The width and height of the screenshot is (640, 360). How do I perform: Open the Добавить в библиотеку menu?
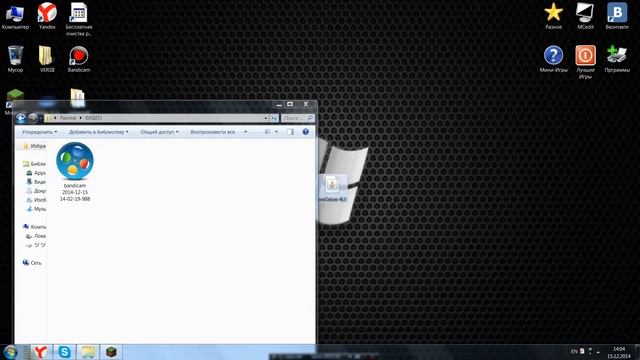[x=98, y=132]
